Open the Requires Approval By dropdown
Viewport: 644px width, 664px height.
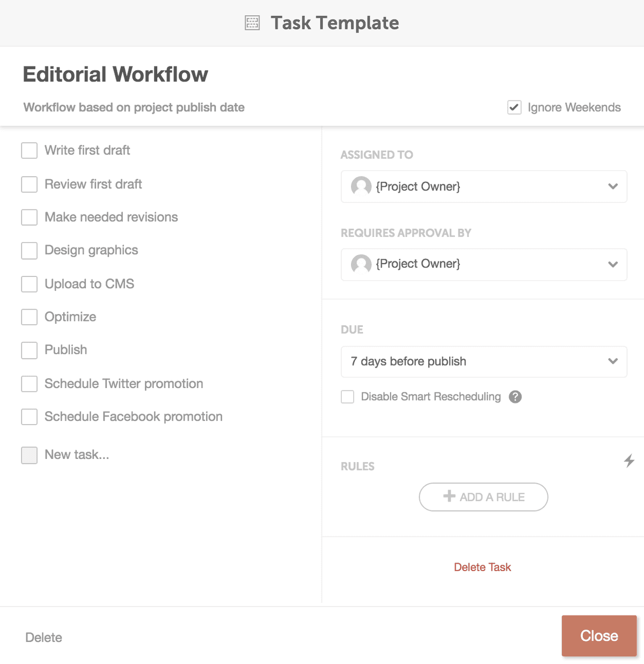(484, 264)
